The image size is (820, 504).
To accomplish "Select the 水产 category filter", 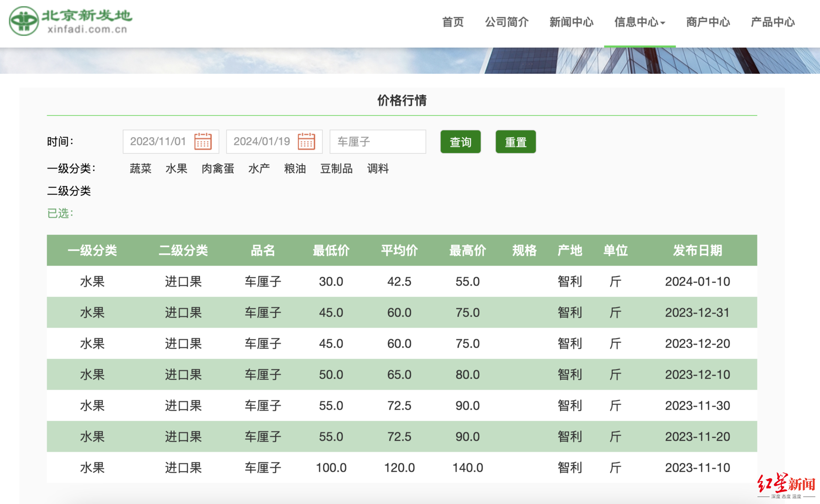I will click(259, 169).
